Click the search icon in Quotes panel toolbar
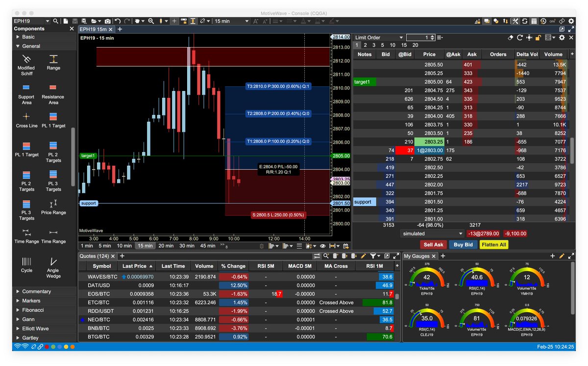This screenshot has width=588, height=366. coord(326,256)
